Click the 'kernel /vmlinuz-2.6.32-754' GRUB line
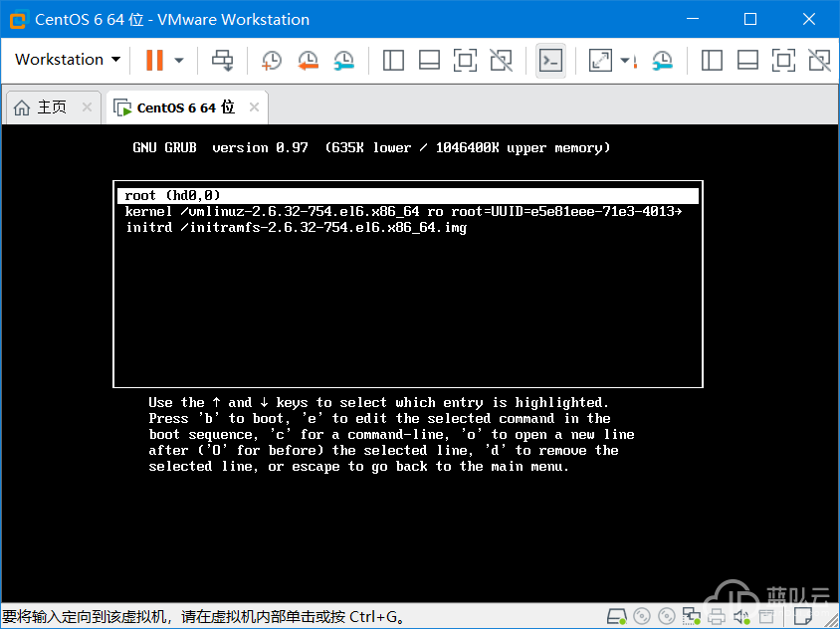Image resolution: width=840 pixels, height=629 pixels. tap(403, 212)
